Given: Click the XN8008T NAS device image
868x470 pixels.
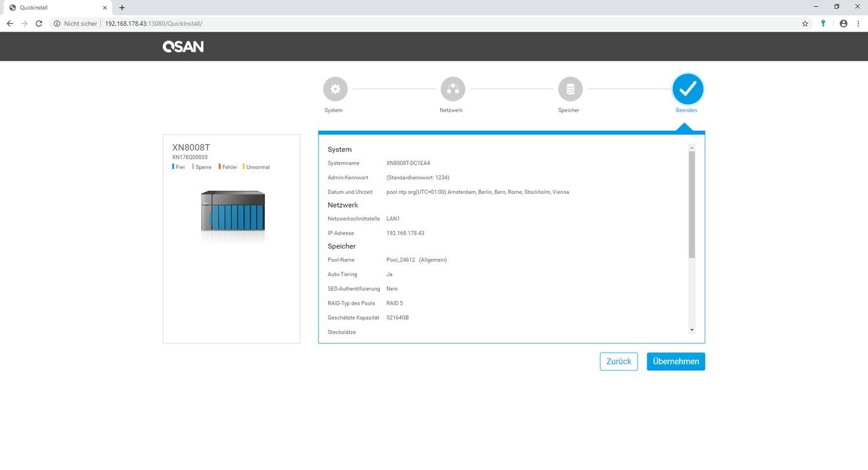Looking at the screenshot, I should coord(232,212).
